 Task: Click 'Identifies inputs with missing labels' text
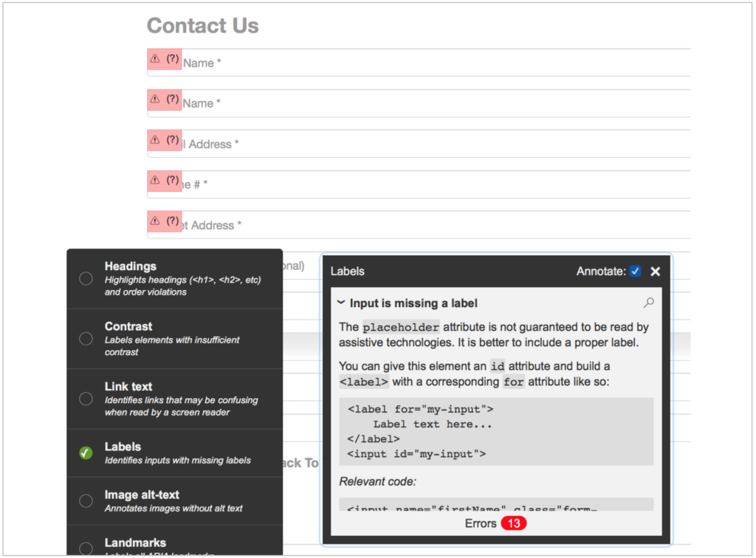tap(177, 461)
